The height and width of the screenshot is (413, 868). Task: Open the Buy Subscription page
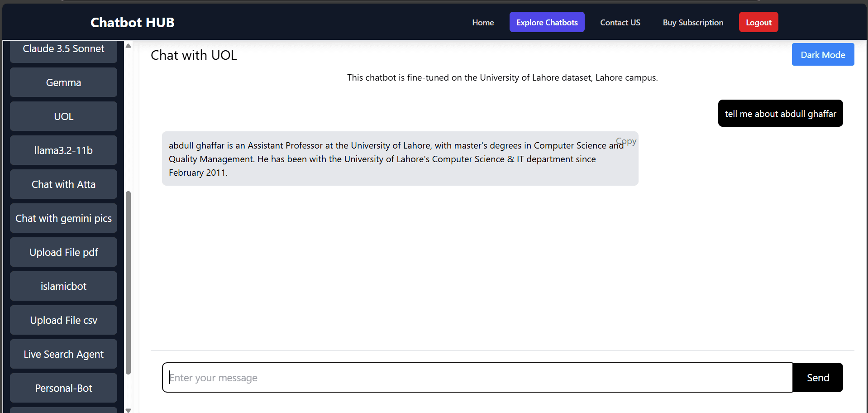point(693,22)
